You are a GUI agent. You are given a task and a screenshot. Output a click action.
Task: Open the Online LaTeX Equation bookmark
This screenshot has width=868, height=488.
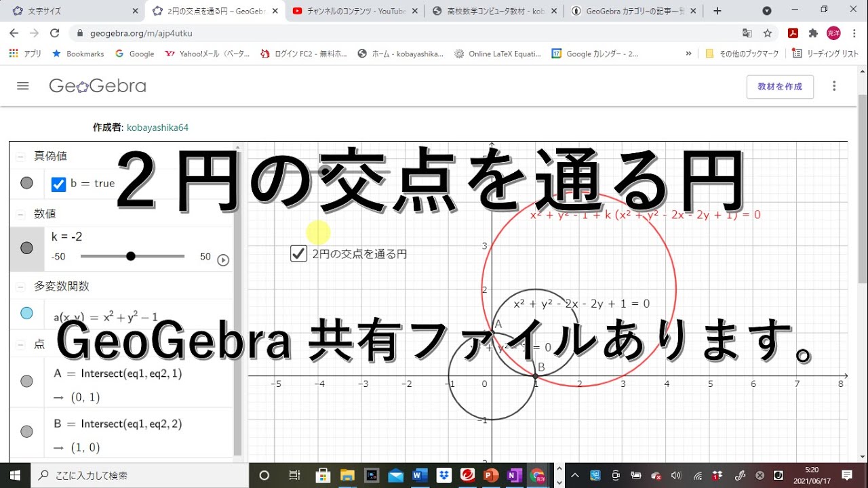498,54
